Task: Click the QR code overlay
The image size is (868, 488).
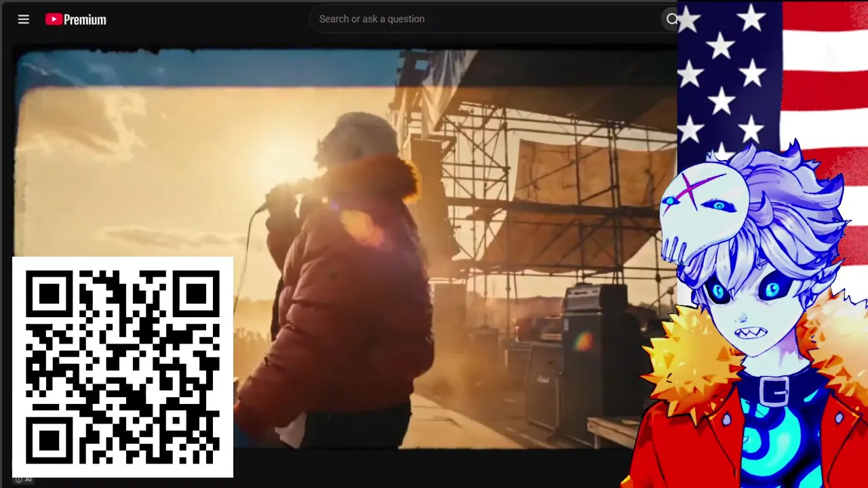Action: coord(123,367)
